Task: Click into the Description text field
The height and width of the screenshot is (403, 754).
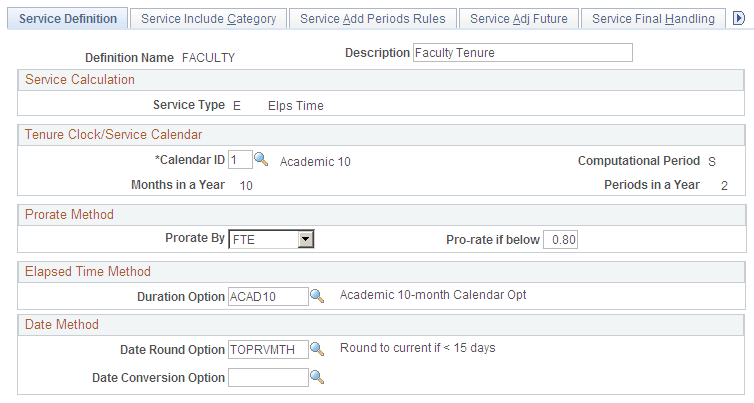Action: (522, 53)
